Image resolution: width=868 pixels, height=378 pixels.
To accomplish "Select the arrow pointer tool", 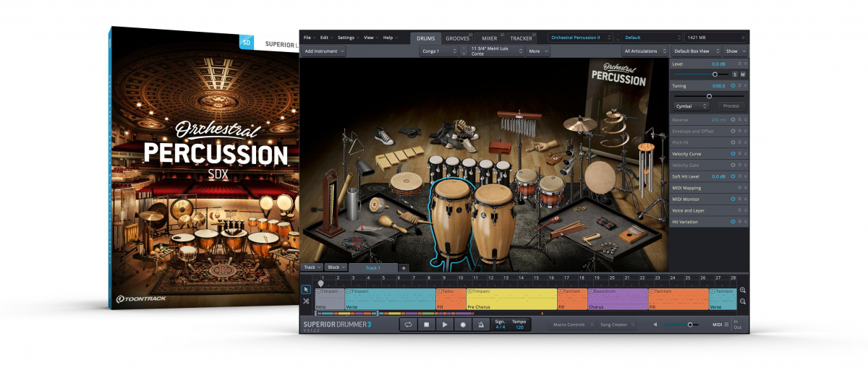I will pyautogui.click(x=306, y=290).
